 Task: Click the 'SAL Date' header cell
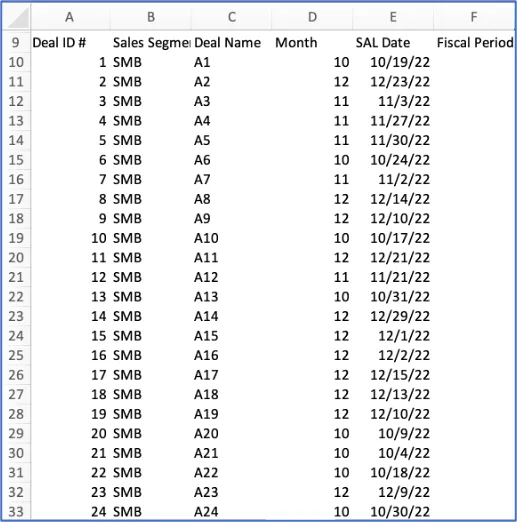click(393, 43)
